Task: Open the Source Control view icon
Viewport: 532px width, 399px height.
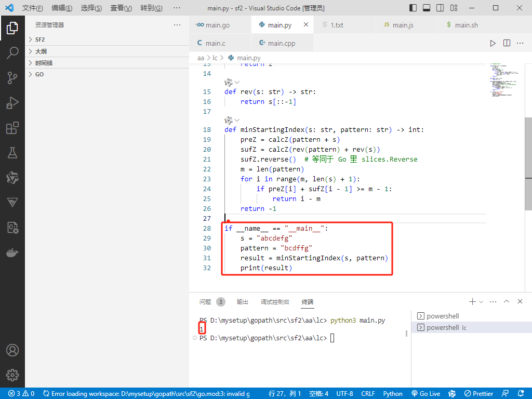Action: pyautogui.click(x=12, y=78)
